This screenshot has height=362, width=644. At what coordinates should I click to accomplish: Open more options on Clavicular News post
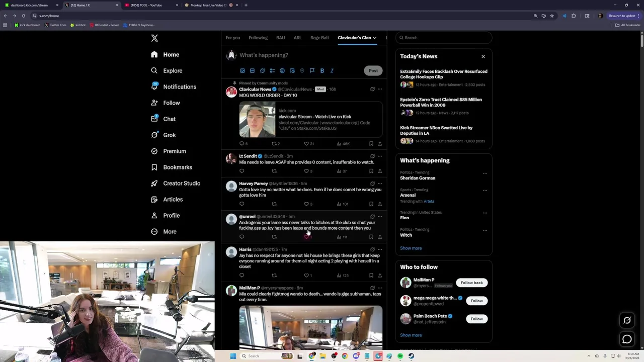click(380, 89)
